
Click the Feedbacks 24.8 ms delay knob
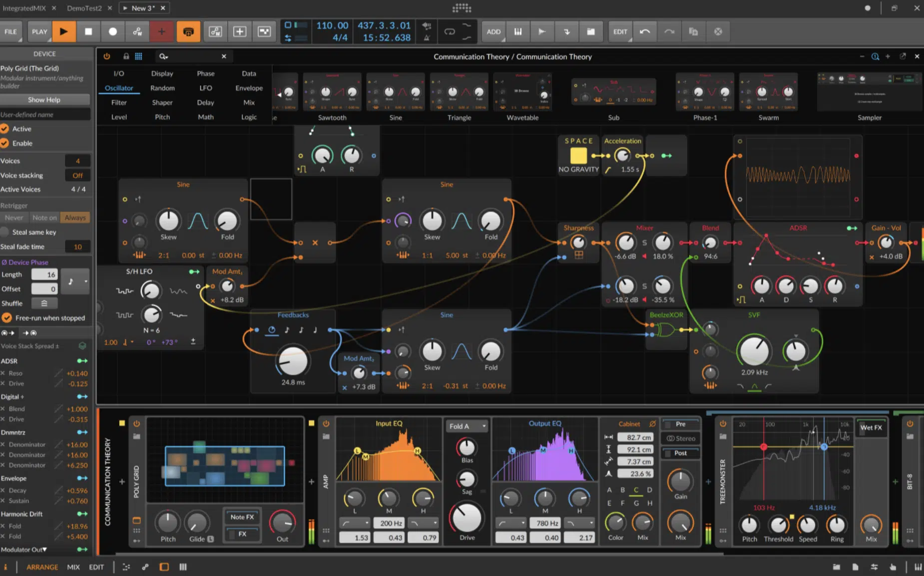[293, 361]
